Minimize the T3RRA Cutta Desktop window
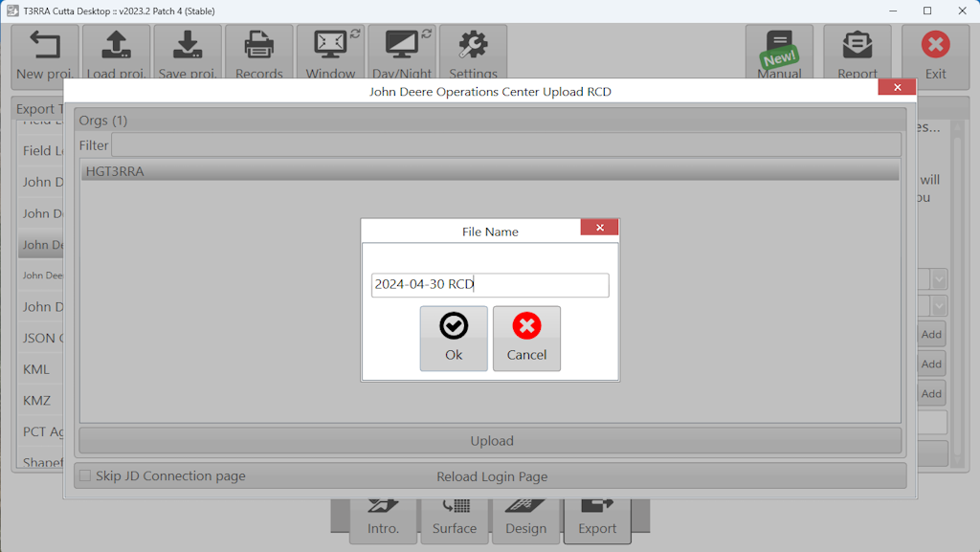 [893, 11]
